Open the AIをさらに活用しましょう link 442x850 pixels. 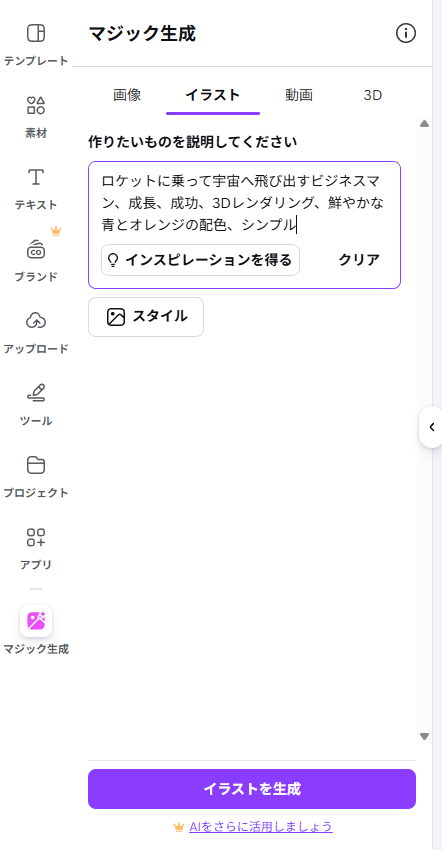click(x=260, y=827)
